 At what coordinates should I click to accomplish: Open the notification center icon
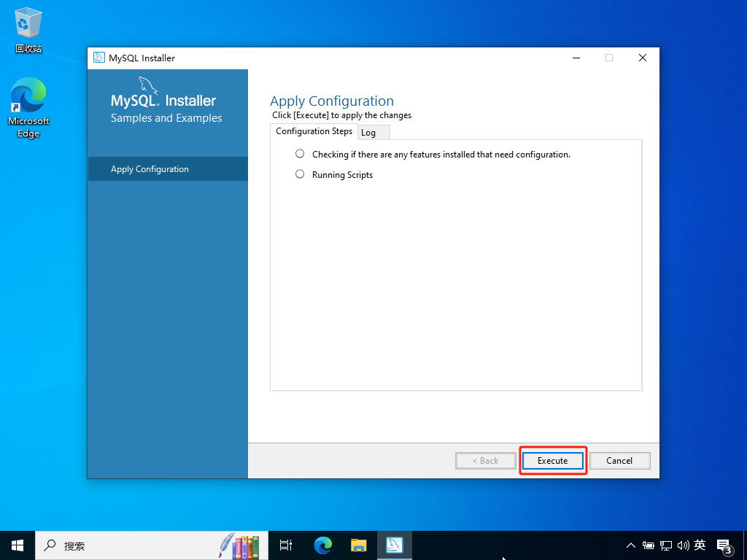724,545
